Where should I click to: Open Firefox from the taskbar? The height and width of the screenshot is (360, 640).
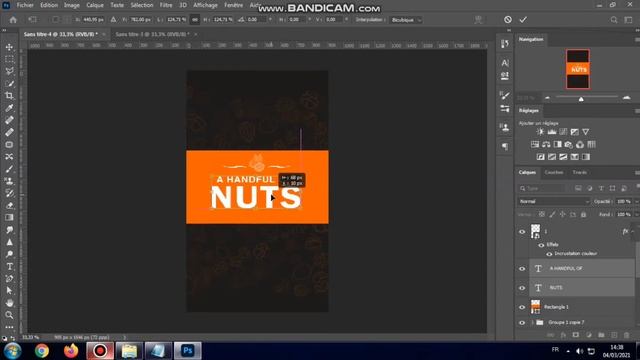pyautogui.click(x=71, y=351)
